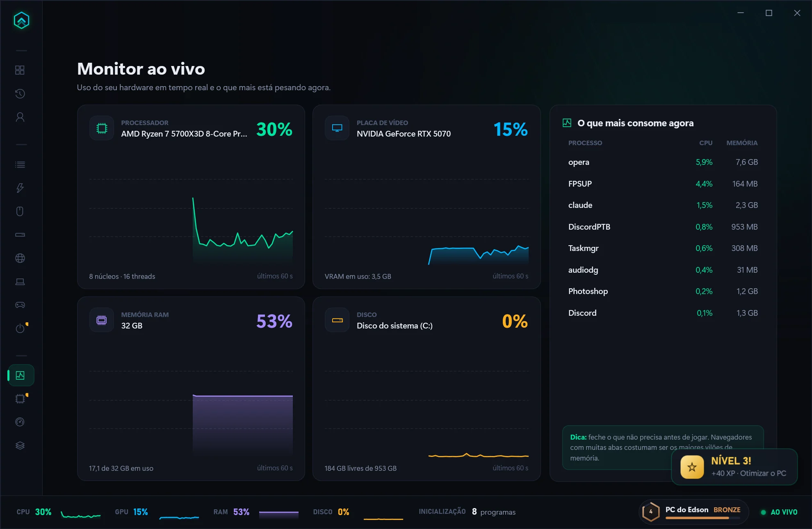Open the stacked layers icon in sidebar

click(20, 445)
